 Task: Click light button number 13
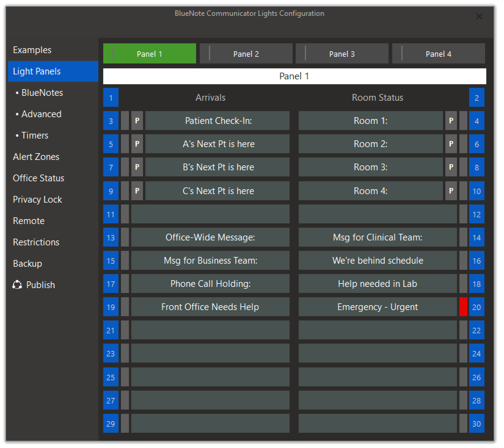(x=111, y=237)
